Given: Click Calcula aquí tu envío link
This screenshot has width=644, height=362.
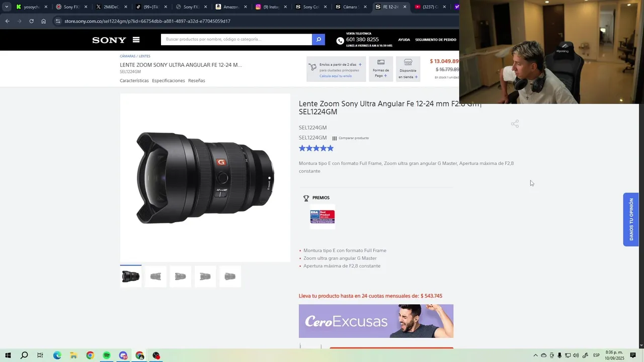Looking at the screenshot, I should (336, 76).
